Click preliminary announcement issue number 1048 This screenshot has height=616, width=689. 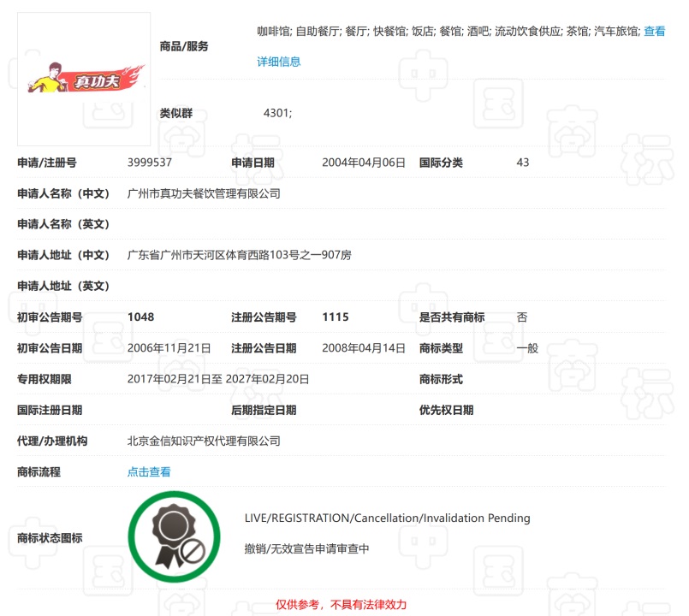(x=140, y=317)
